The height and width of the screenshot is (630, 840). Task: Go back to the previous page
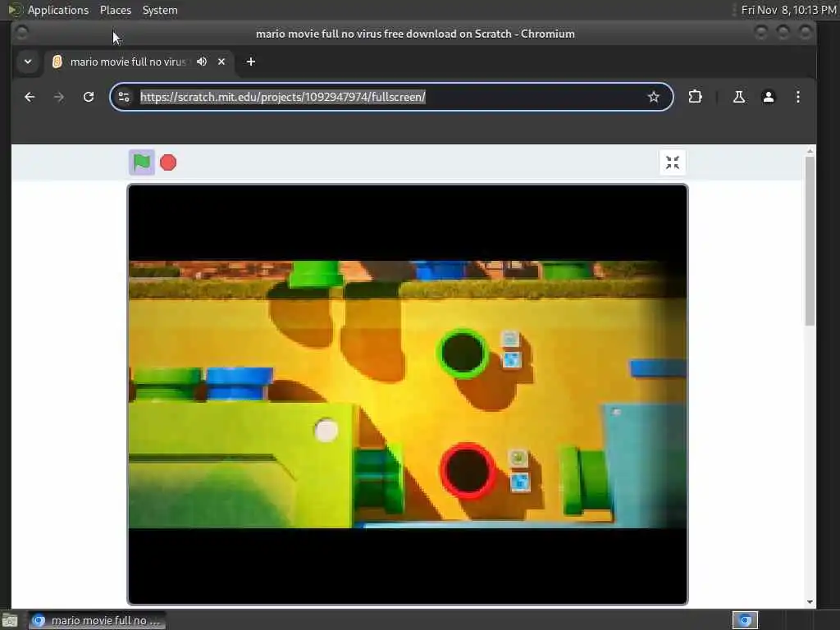point(30,97)
